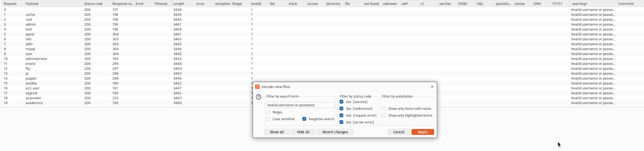644x151 pixels.
Task: Click the help question mark icon
Action: pos(258,97)
